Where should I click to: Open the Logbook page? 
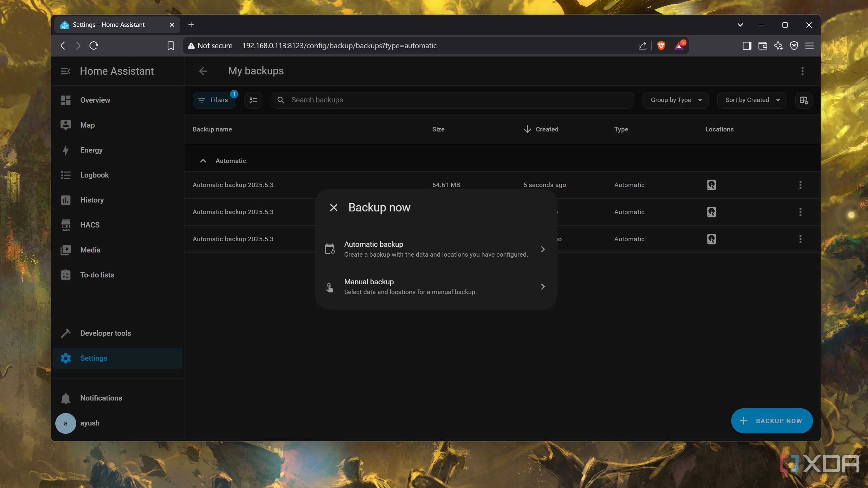coord(117,175)
